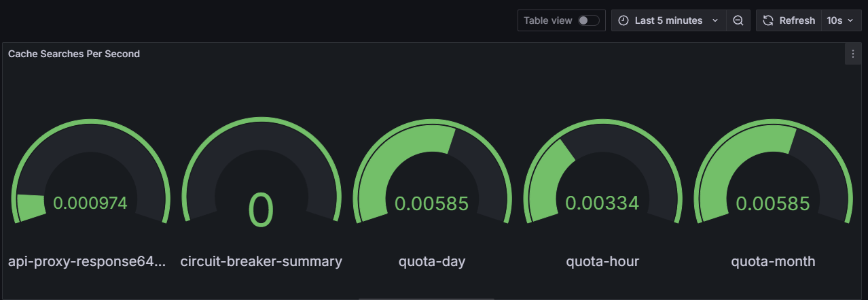
Task: Click the Refresh dashboard button
Action: click(x=789, y=20)
